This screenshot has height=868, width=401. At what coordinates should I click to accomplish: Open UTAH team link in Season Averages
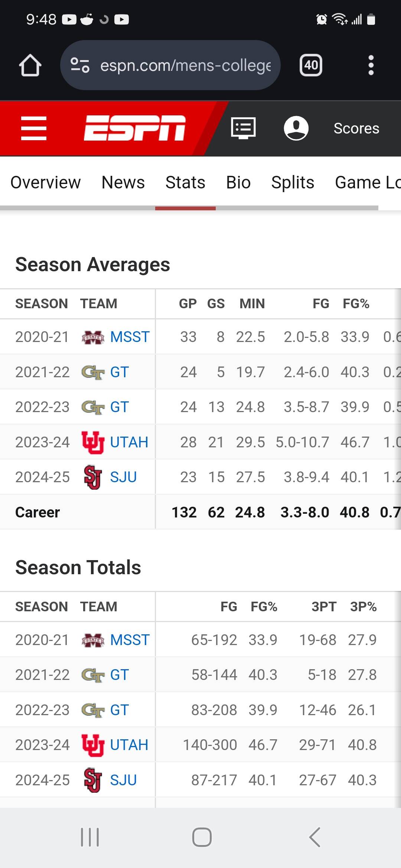(129, 442)
